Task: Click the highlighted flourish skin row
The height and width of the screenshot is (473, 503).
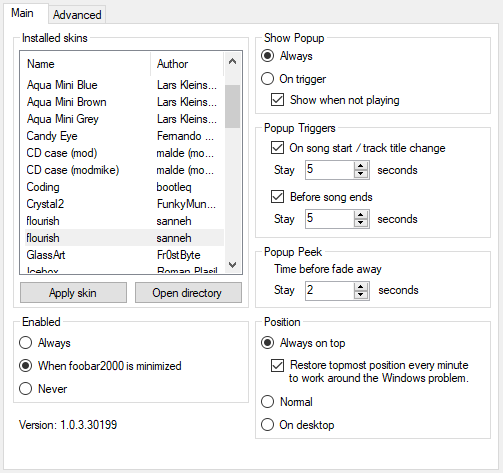Action: 124,238
